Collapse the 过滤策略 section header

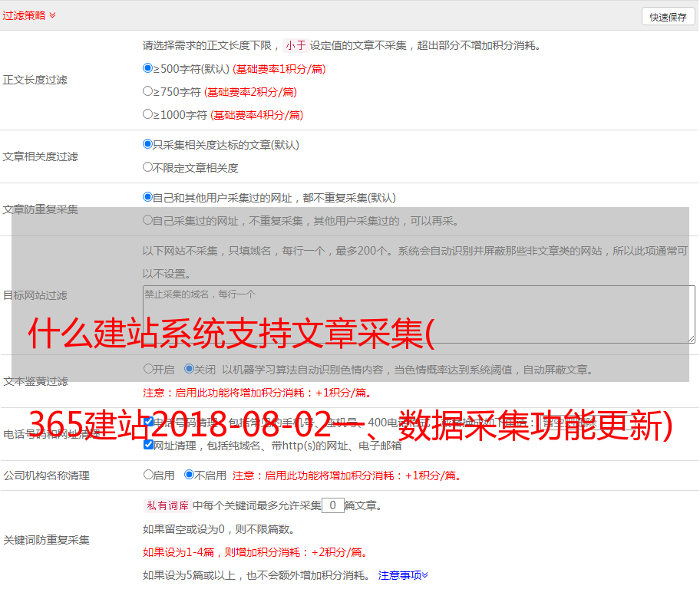pos(29,15)
